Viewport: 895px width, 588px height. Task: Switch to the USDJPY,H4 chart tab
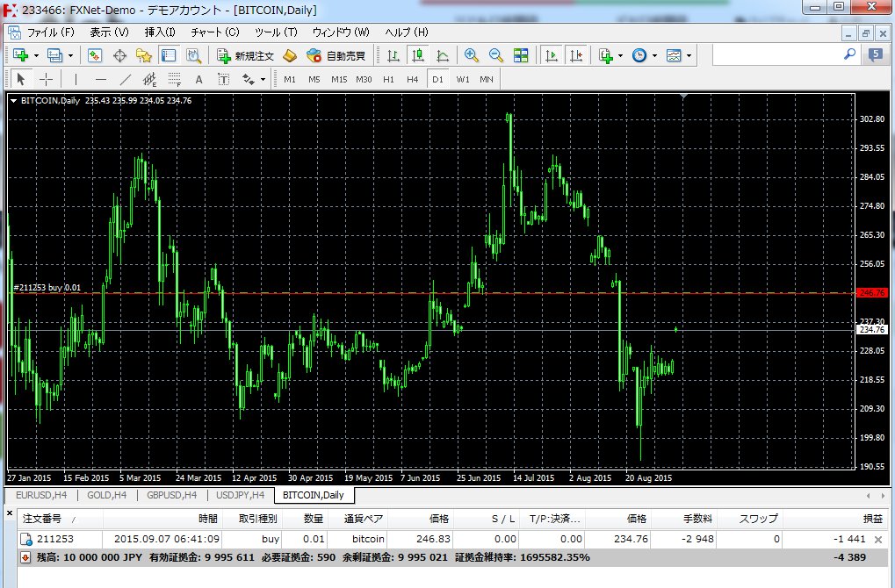pos(240,496)
